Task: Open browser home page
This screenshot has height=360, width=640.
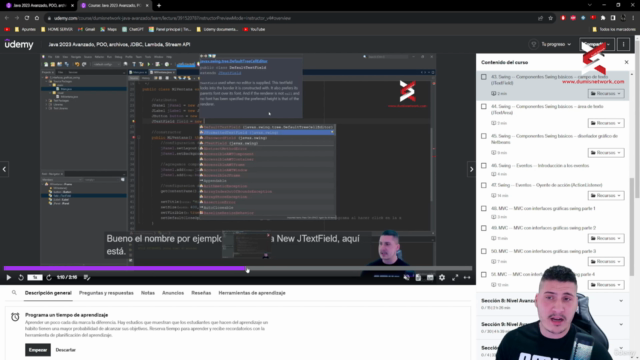Action: click(x=37, y=18)
